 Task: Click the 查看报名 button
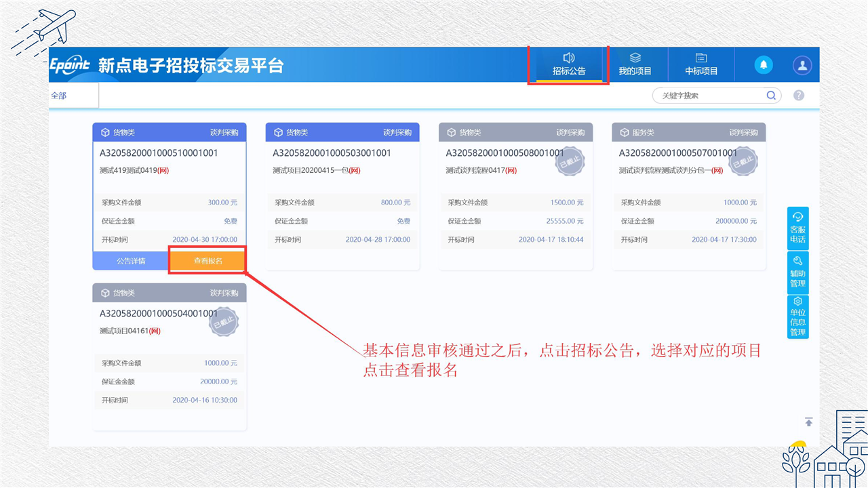[208, 261]
